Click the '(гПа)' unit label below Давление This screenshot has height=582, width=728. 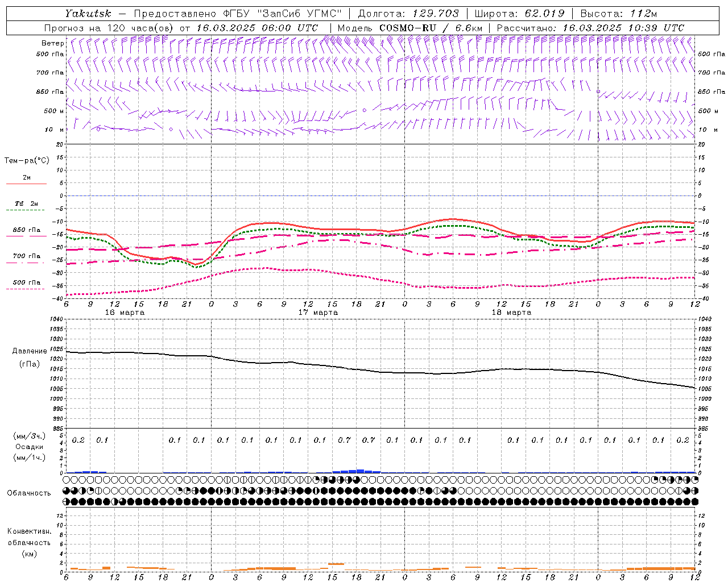pos(30,364)
